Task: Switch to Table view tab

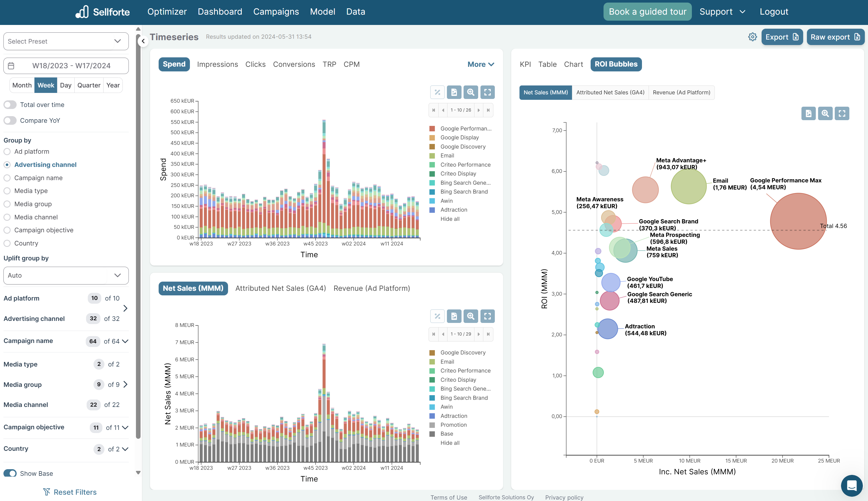Action: coord(547,64)
